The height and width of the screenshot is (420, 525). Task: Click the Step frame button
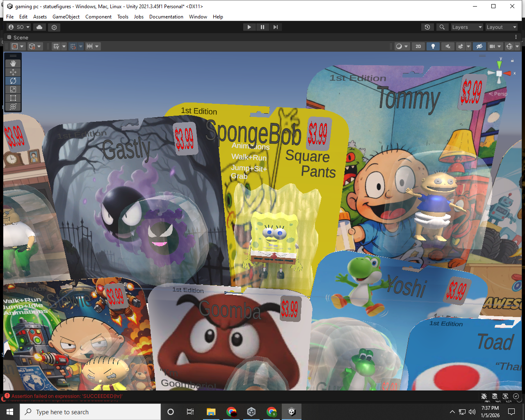pos(276,27)
